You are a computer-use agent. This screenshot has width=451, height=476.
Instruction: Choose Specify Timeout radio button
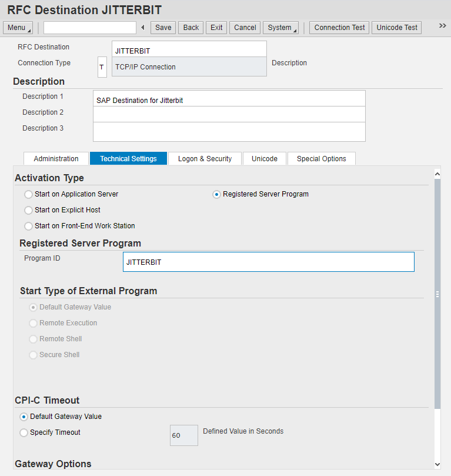[24, 432]
